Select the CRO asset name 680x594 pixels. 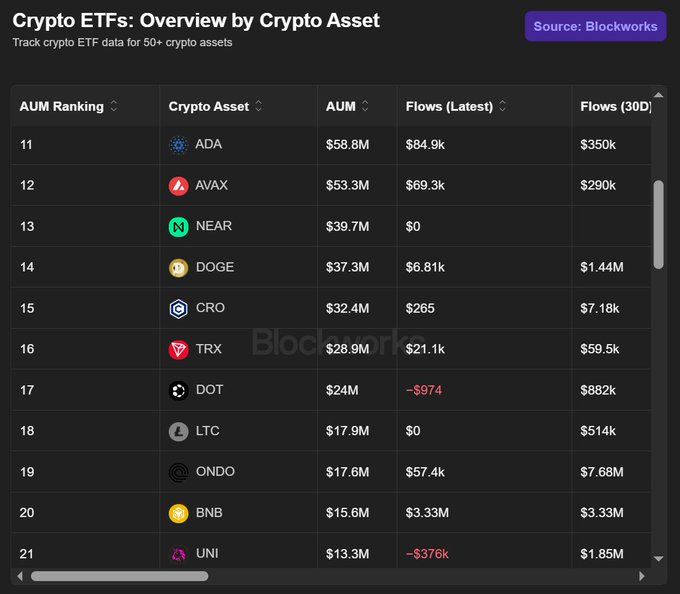[210, 308]
